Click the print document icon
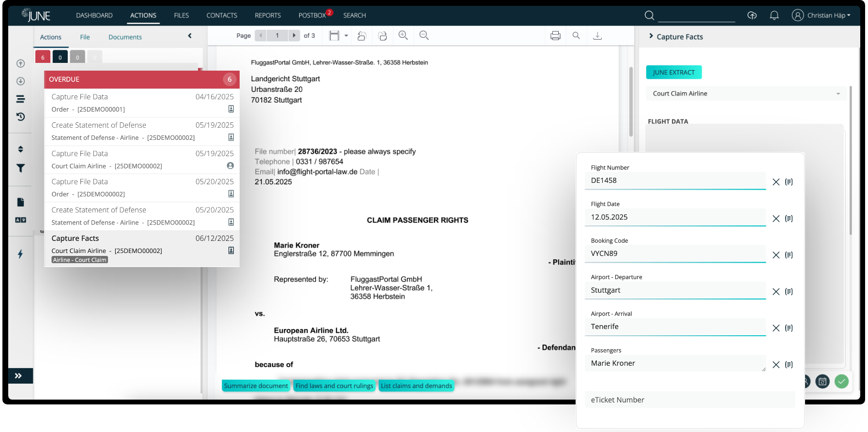The height and width of the screenshot is (432, 868). [x=555, y=36]
